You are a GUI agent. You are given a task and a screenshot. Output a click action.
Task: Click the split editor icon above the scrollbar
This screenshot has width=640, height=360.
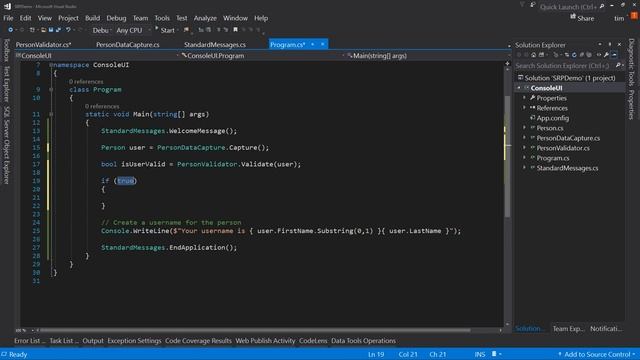[x=507, y=63]
